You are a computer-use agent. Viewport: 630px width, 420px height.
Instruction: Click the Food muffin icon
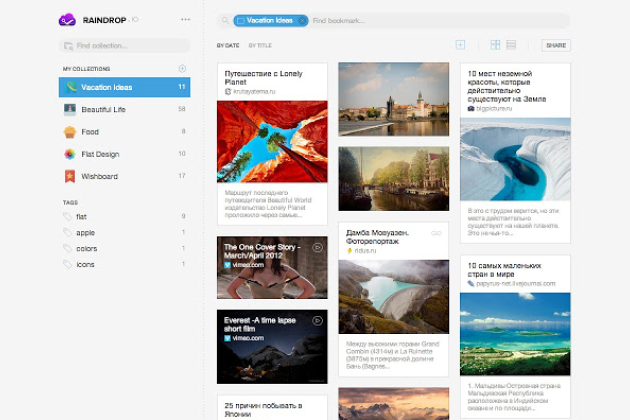click(x=70, y=132)
